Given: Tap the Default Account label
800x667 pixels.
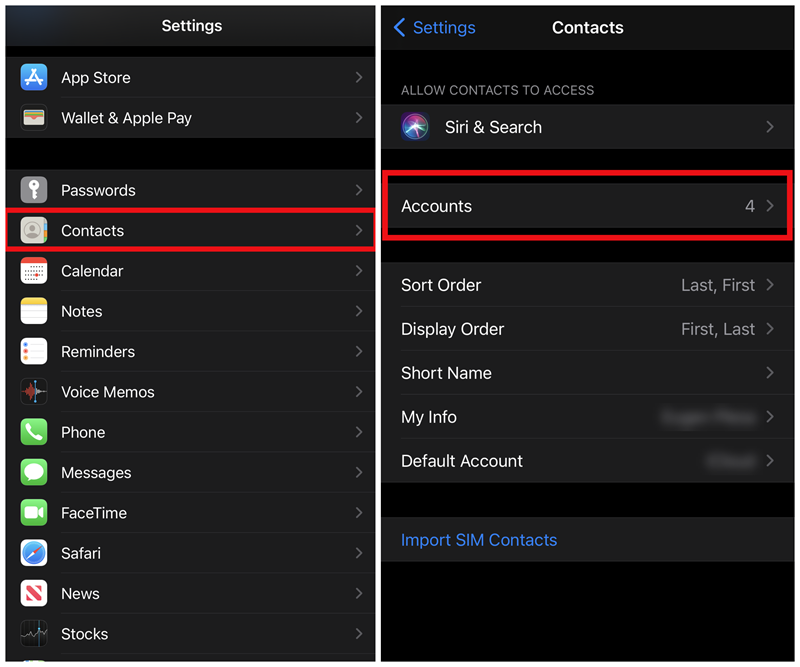Looking at the screenshot, I should pyautogui.click(x=462, y=461).
